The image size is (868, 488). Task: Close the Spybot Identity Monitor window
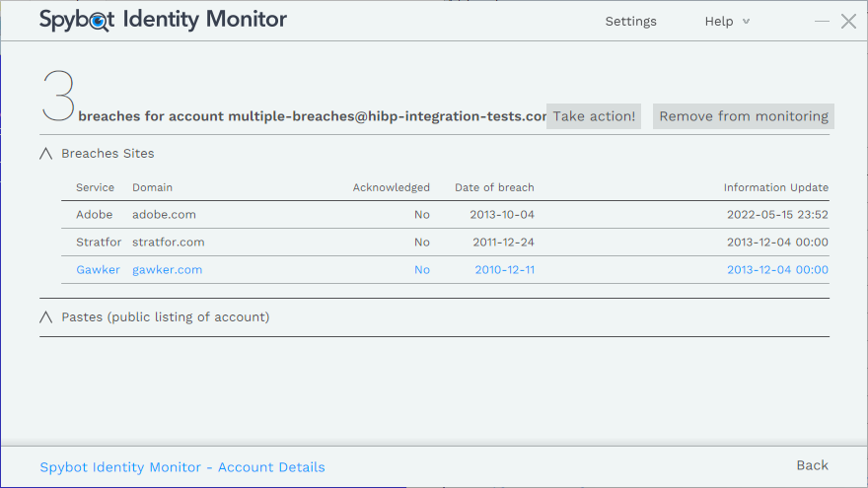pyautogui.click(x=848, y=22)
